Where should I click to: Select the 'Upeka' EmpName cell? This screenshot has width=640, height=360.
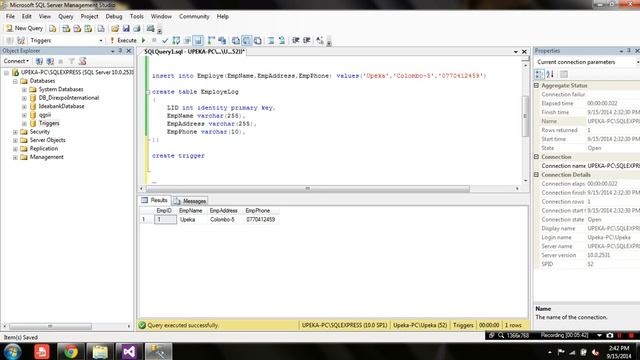tap(191, 220)
